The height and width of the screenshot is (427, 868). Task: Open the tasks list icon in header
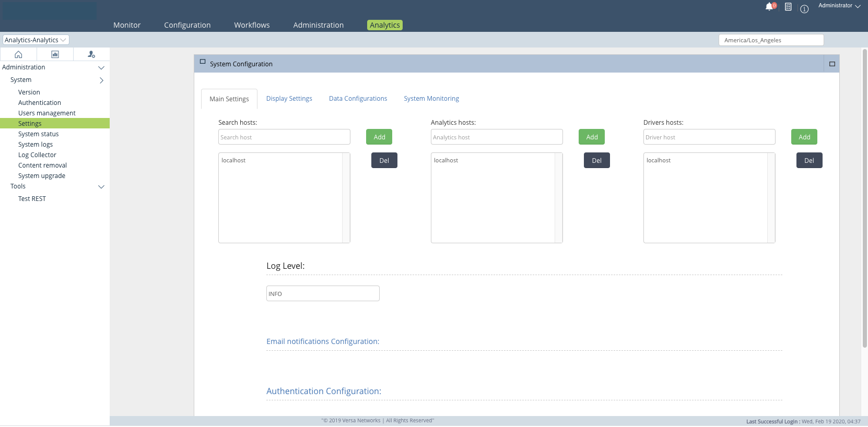[x=788, y=7]
